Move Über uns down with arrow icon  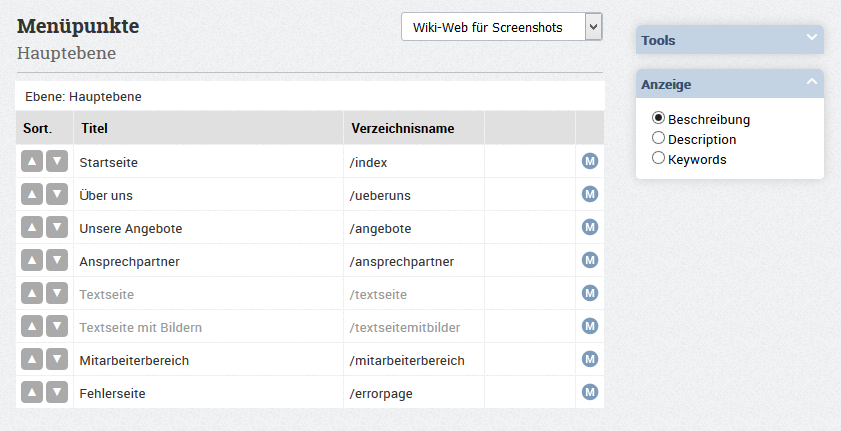(x=57, y=194)
